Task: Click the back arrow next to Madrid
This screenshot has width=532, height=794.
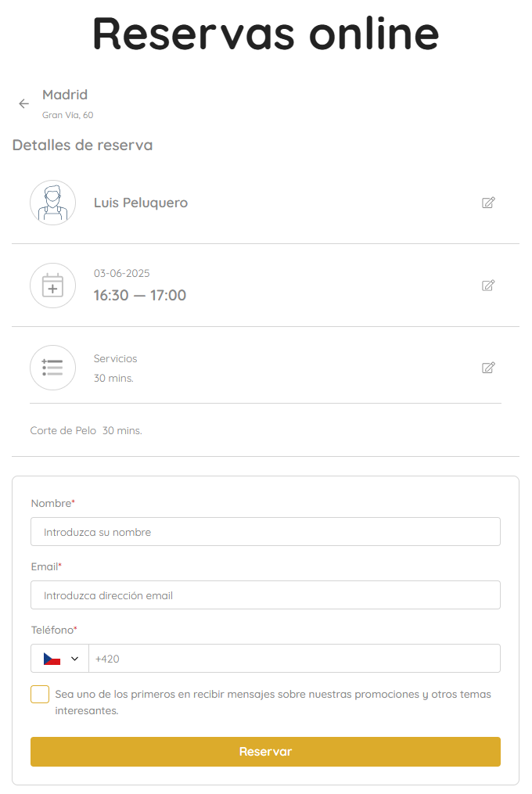Action: (23, 104)
